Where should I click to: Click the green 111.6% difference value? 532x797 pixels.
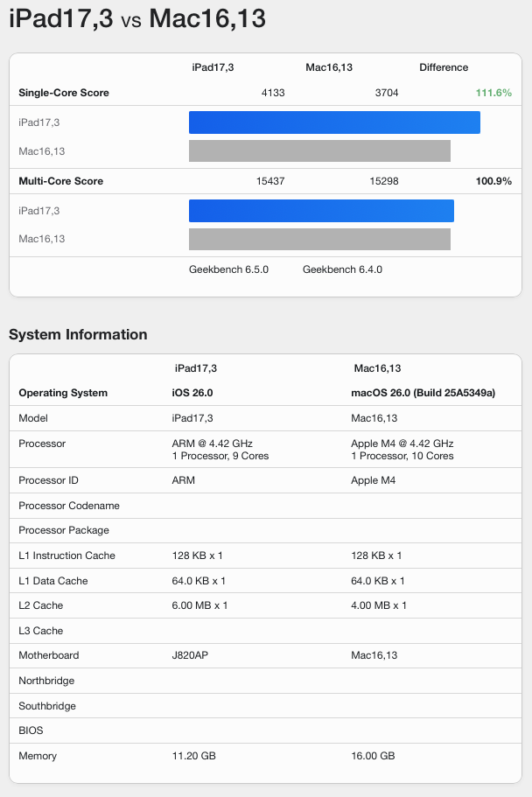click(x=493, y=93)
